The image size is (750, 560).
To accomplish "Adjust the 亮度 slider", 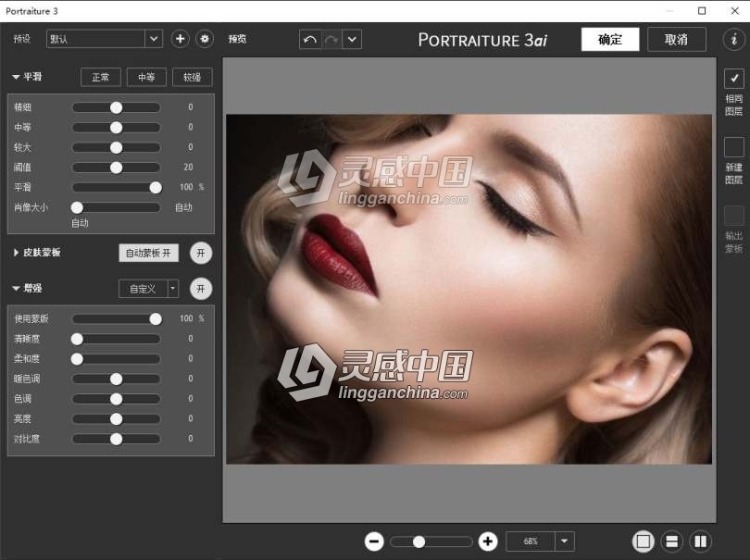I will [x=117, y=419].
